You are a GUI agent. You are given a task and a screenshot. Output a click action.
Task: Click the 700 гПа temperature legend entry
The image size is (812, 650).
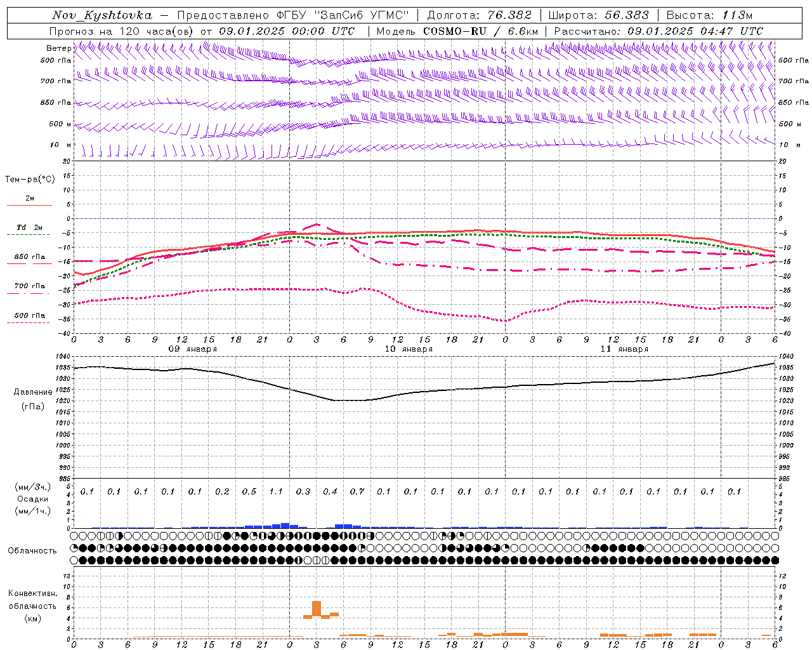29,286
